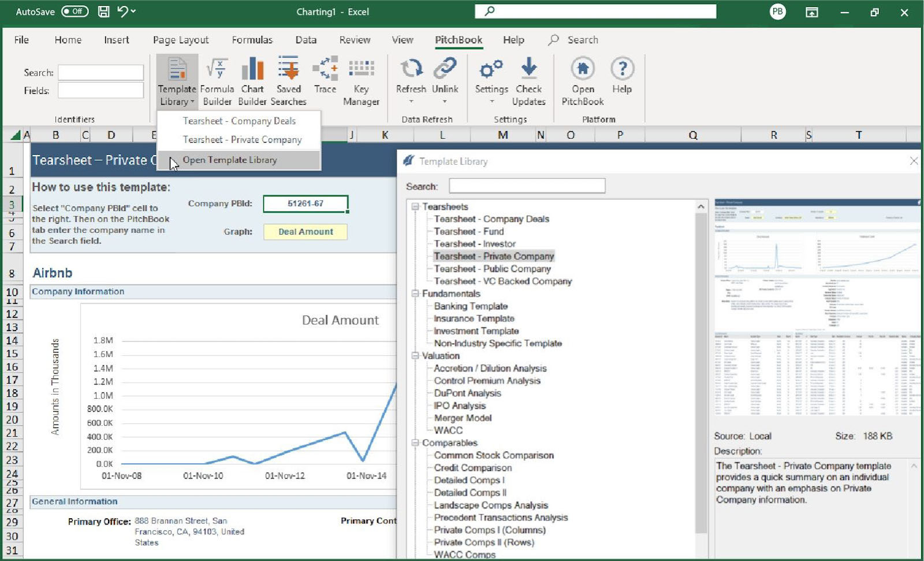Choose Tearsheet - Company Deals menu entry

(239, 121)
